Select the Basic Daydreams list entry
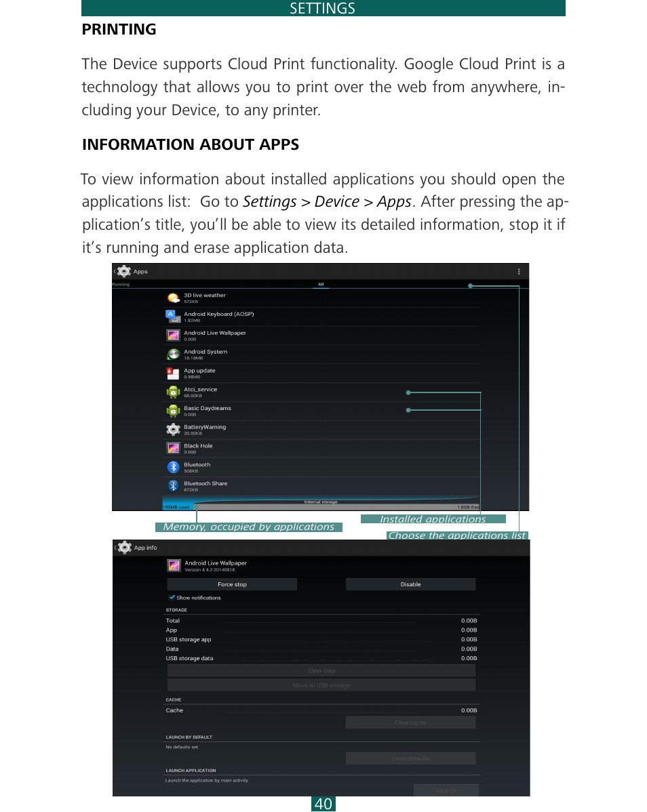The width and height of the screenshot is (647, 812). point(321,411)
